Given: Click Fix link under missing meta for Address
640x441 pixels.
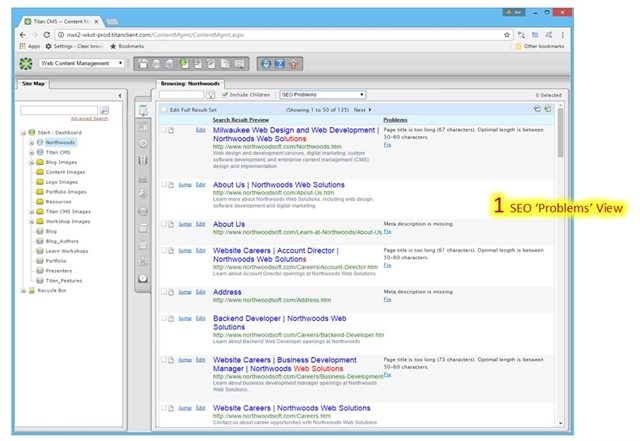Looking at the screenshot, I should [x=387, y=299].
